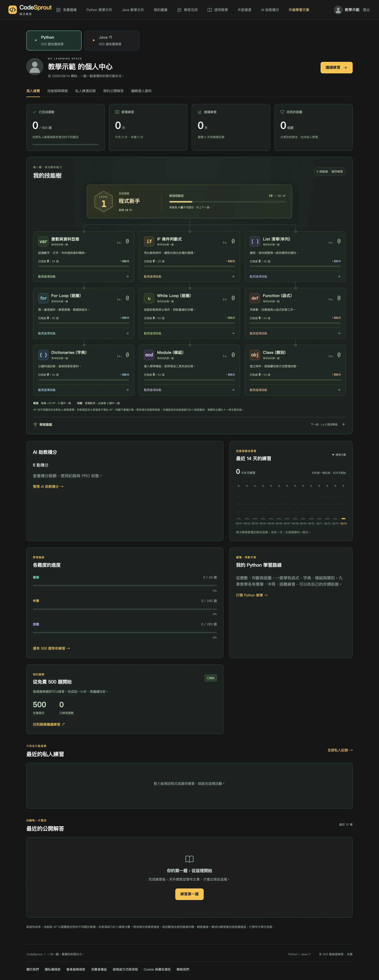
Task: Open the 個人總覽 tab
Action: coord(33,91)
